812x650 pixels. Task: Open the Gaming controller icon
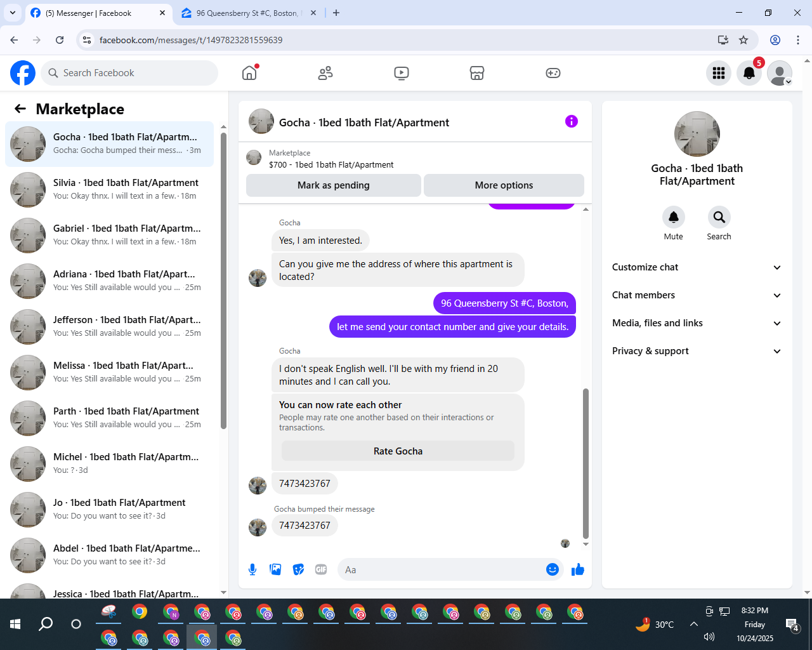[x=553, y=73]
